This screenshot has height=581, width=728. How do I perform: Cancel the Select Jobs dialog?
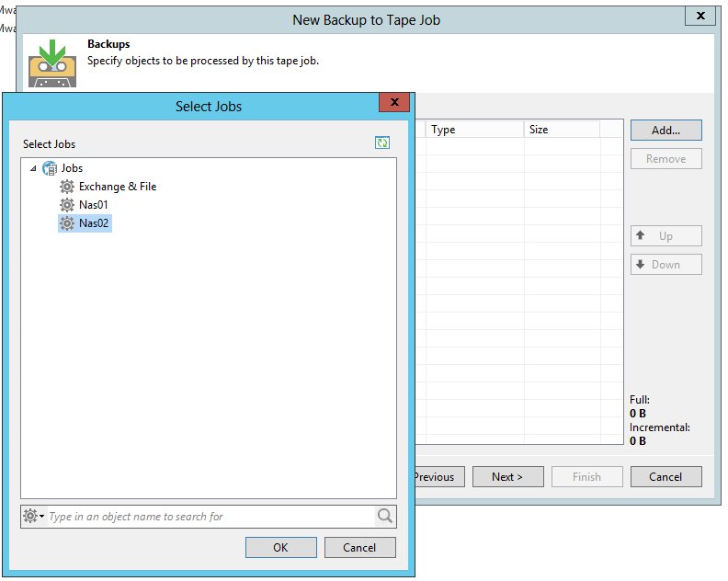(x=359, y=548)
